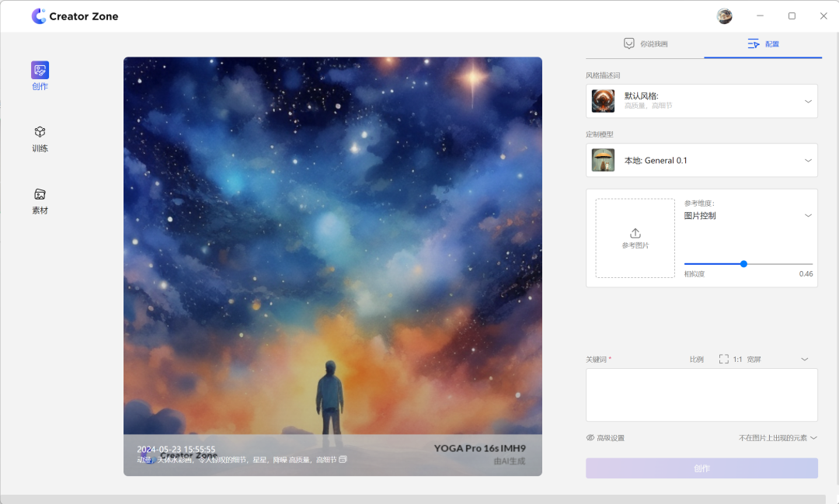This screenshot has height=504, width=839.
Task: Copy the prompt using icon on image
Action: pos(343,459)
